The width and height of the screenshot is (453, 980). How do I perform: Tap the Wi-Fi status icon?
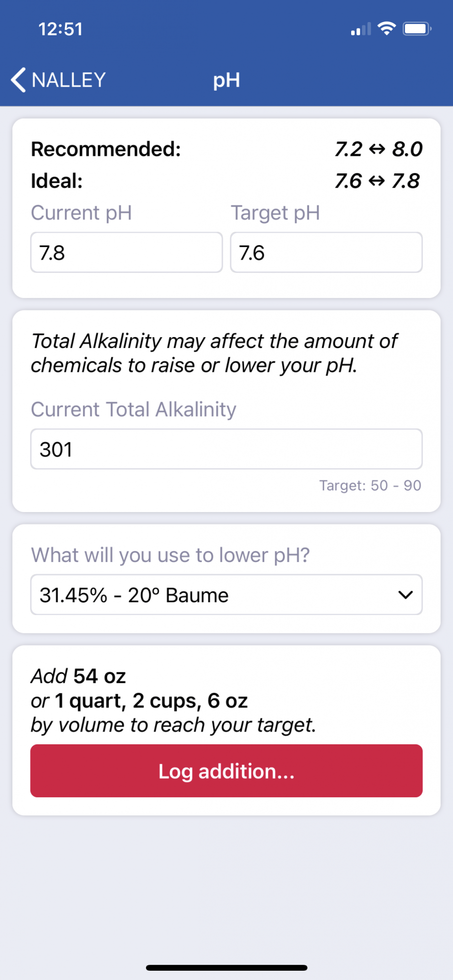(387, 29)
